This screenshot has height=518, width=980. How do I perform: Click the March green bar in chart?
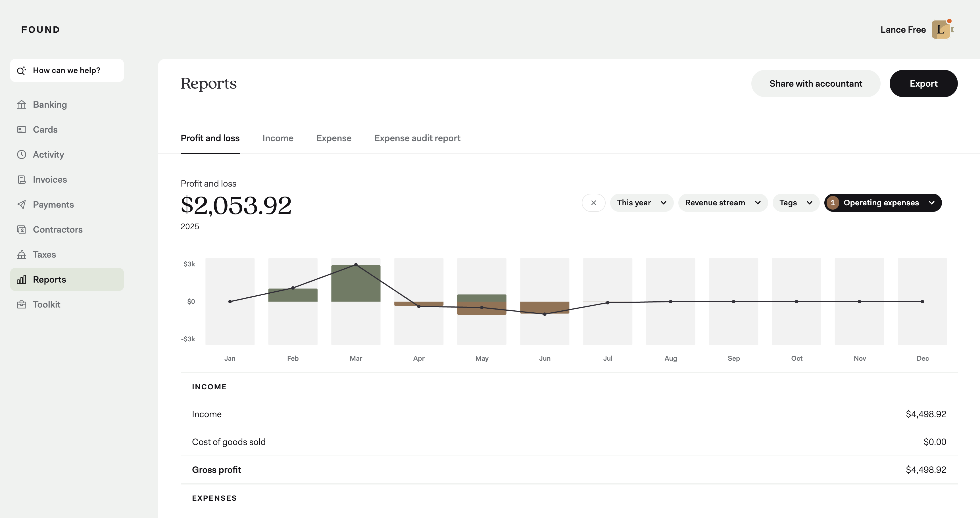[x=356, y=283]
